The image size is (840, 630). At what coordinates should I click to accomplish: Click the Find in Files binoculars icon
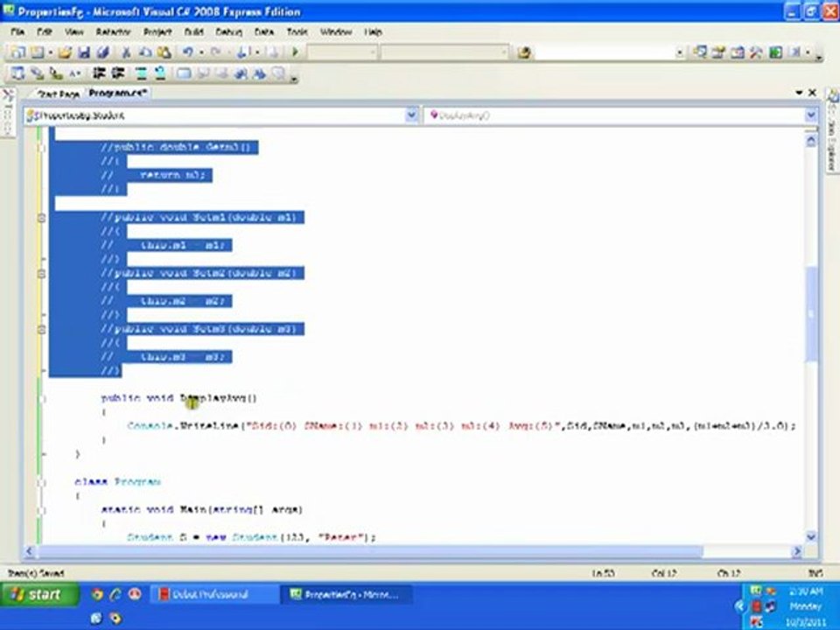point(524,52)
